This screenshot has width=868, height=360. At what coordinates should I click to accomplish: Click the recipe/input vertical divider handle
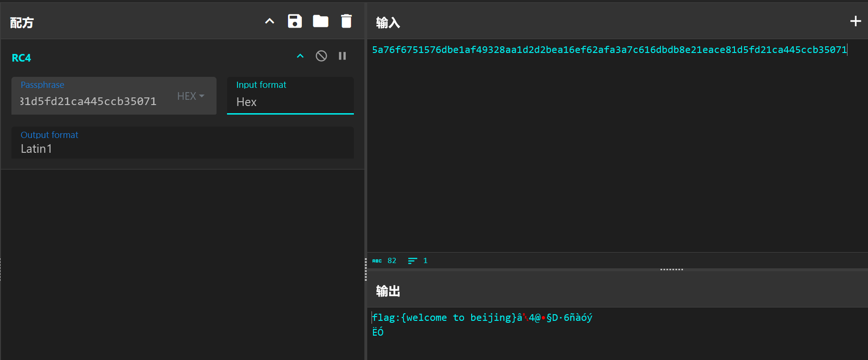[366, 269]
